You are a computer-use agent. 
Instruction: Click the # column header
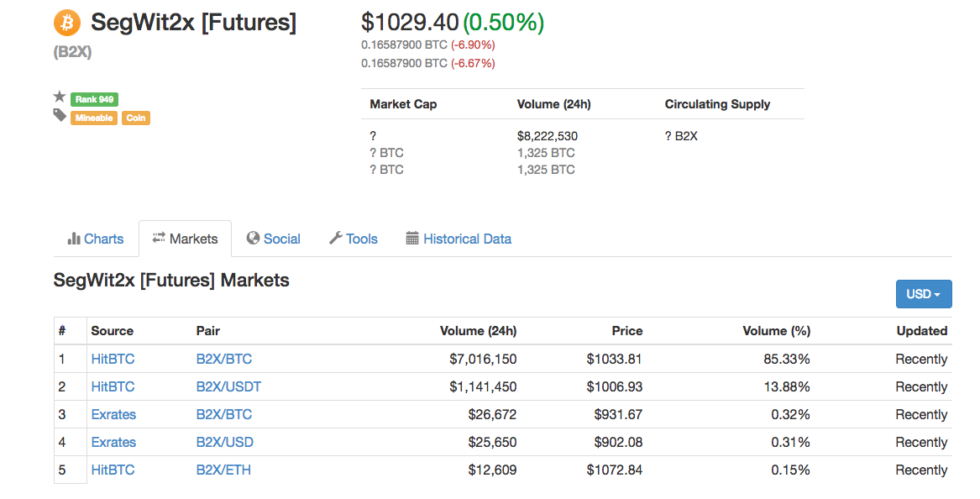pos(62,331)
